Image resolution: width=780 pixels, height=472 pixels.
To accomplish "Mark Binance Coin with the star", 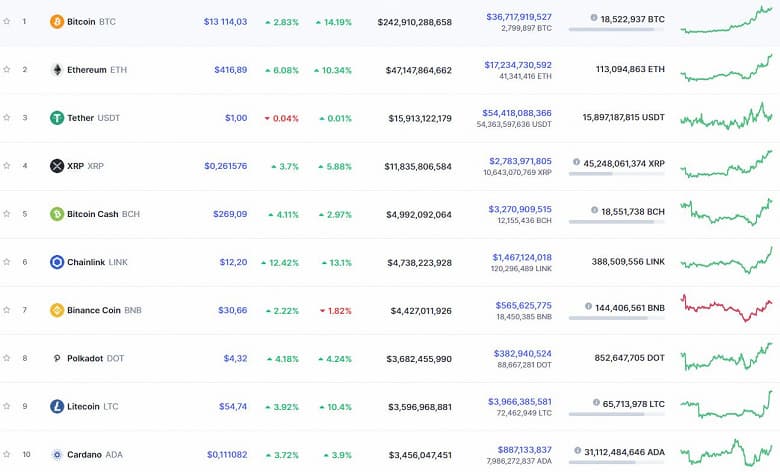I will point(6,310).
